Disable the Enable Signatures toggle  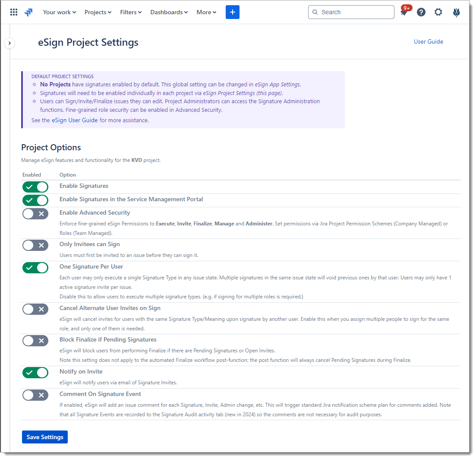[x=35, y=187]
